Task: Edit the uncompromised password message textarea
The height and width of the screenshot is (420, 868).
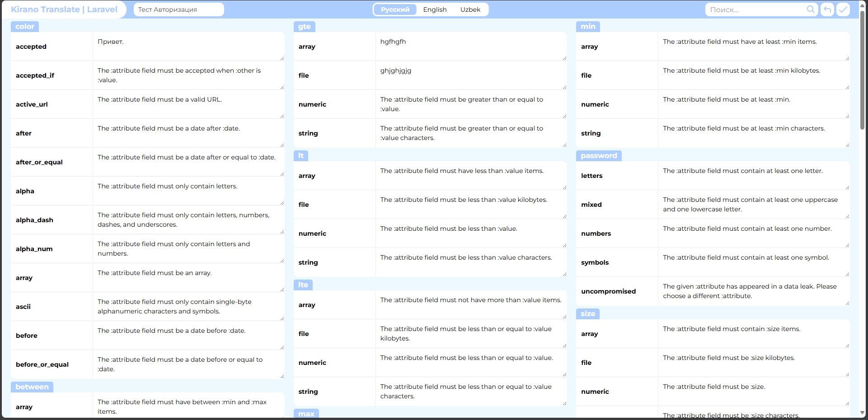Action: point(752,291)
